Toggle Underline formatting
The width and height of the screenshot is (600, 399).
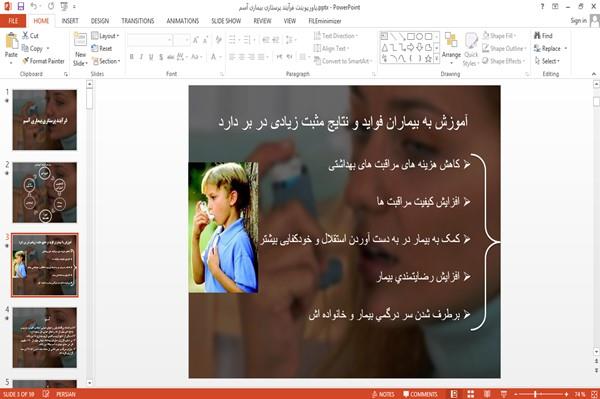[151, 57]
